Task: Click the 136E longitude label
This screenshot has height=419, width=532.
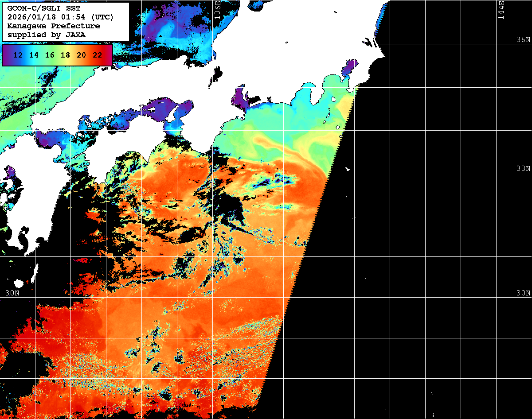Action: [x=217, y=10]
